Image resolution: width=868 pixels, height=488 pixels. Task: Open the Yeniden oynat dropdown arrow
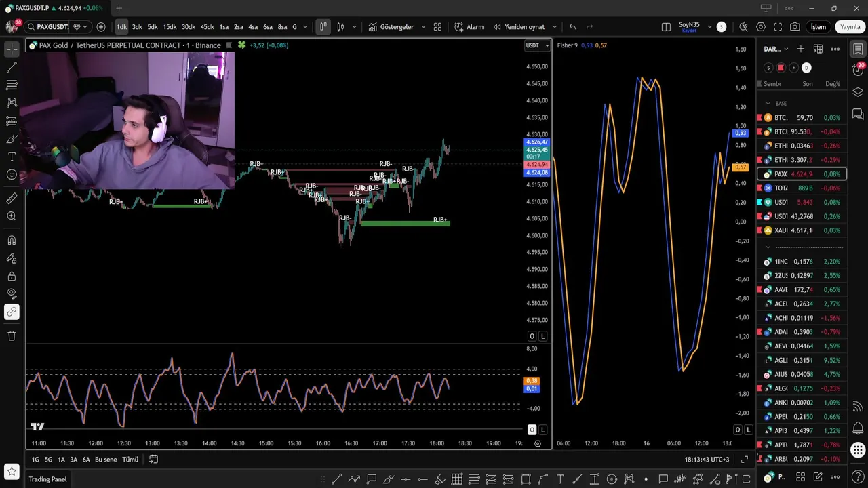(555, 27)
